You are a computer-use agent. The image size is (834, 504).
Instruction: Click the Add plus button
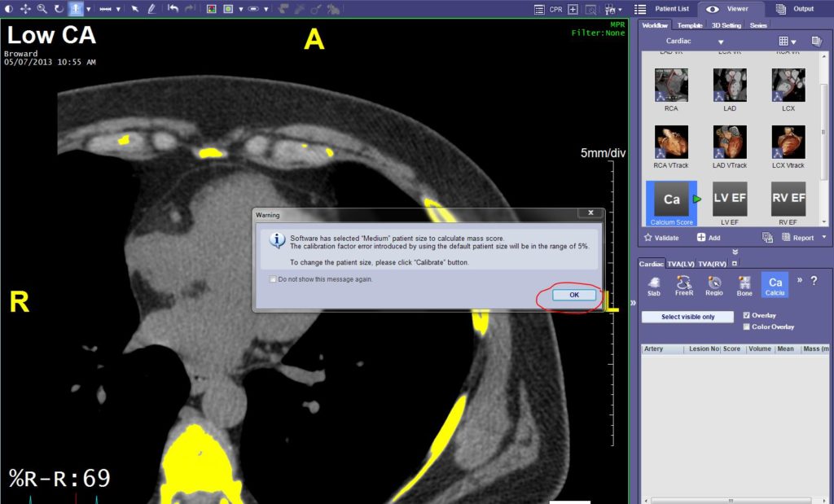point(709,238)
